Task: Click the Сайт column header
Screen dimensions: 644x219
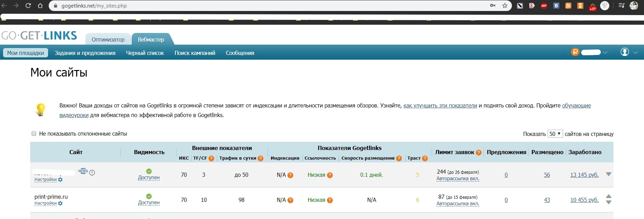Action: point(76,152)
